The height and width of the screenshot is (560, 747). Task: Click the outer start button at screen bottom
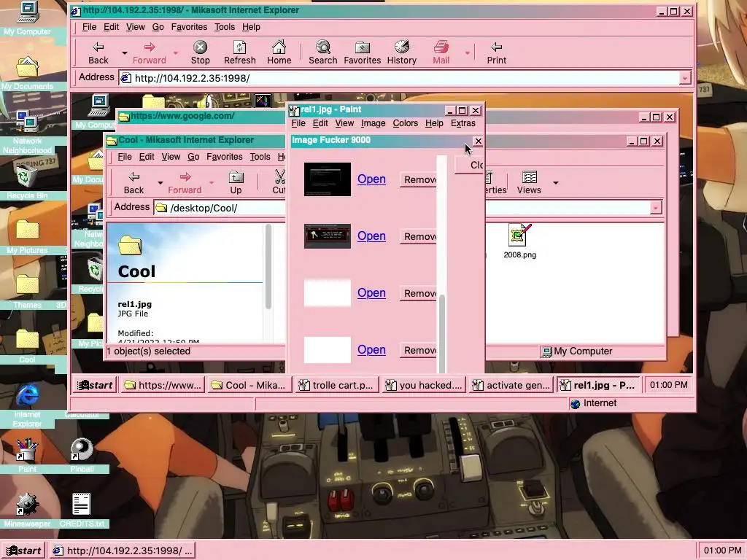point(23,551)
